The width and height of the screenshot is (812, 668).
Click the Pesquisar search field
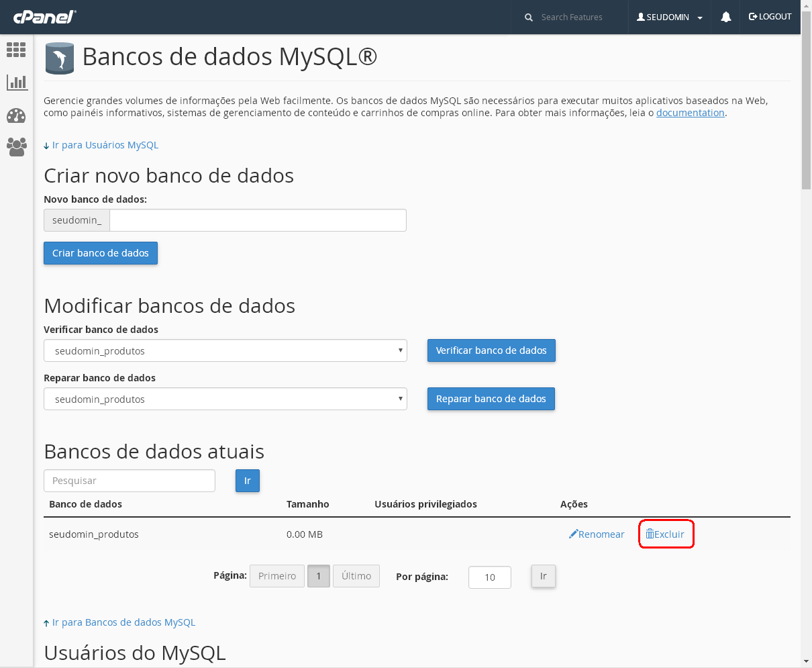click(x=130, y=481)
